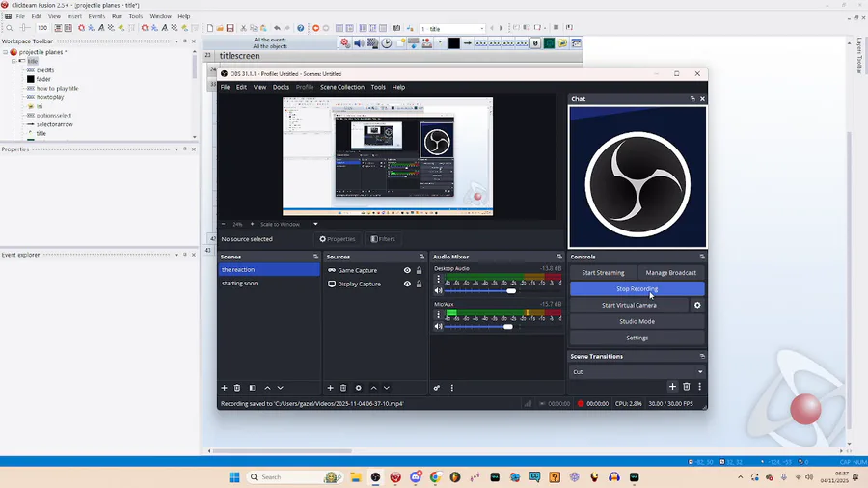Image resolution: width=868 pixels, height=488 pixels.
Task: Mute Desktop Audio speaker icon
Action: click(438, 290)
